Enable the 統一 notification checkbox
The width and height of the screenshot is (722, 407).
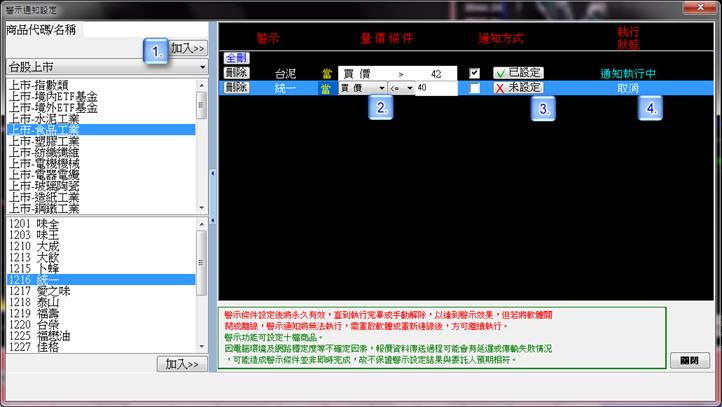[x=474, y=88]
